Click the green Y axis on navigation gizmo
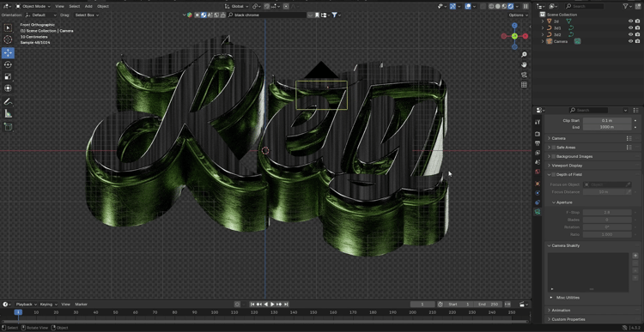Viewport: 644px width, 332px height. 514,36
